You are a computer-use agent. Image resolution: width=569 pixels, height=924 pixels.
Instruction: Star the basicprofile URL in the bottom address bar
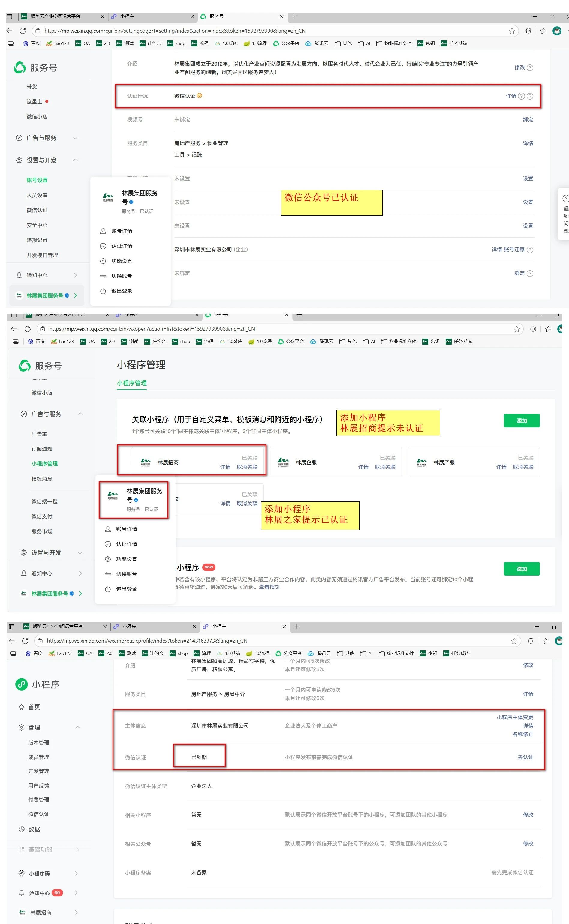point(514,641)
